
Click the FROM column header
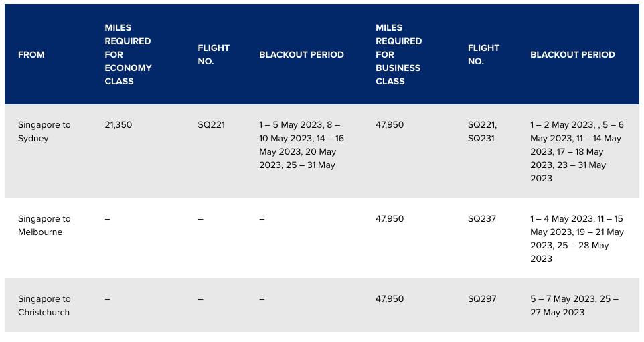(x=31, y=55)
